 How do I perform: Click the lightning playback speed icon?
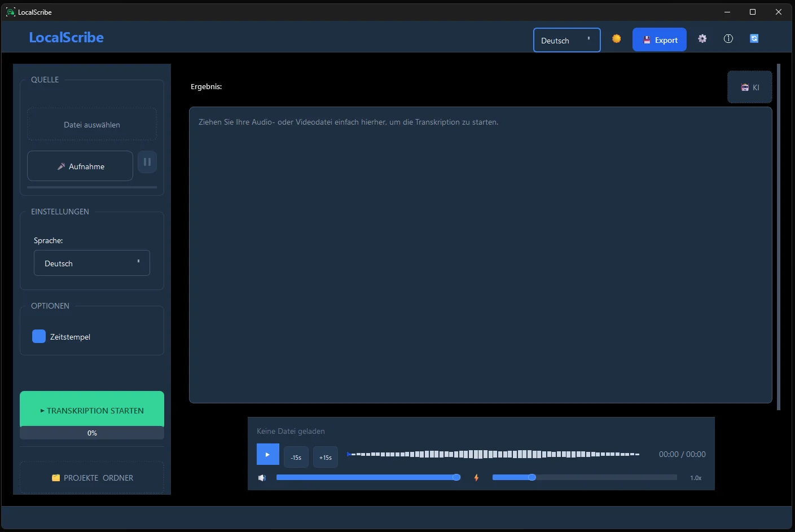[x=476, y=477]
